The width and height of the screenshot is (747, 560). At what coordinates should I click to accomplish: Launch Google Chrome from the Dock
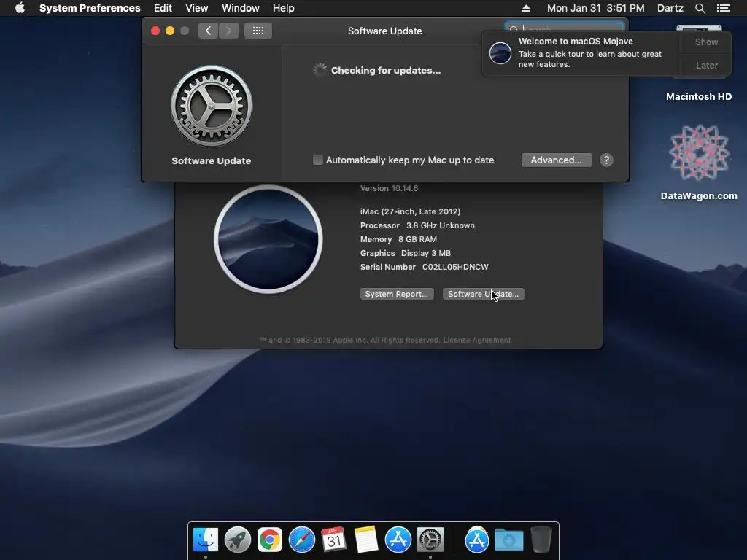pos(270,540)
